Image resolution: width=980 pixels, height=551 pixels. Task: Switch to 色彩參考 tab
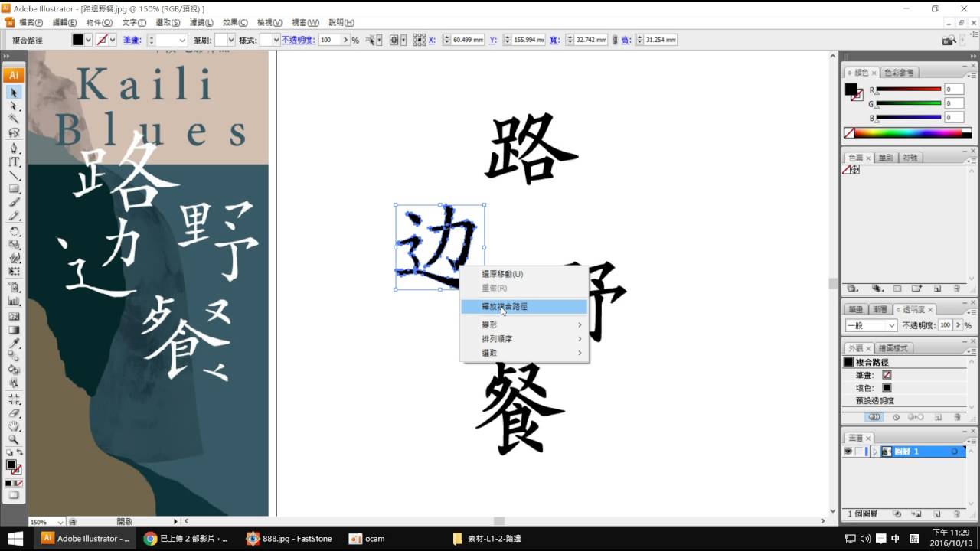click(899, 73)
